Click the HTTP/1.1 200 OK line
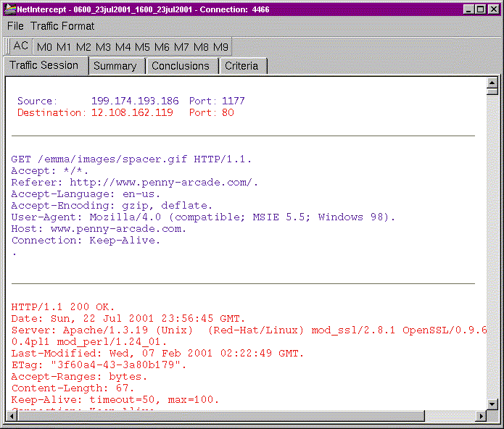504x429 pixels. (62, 307)
